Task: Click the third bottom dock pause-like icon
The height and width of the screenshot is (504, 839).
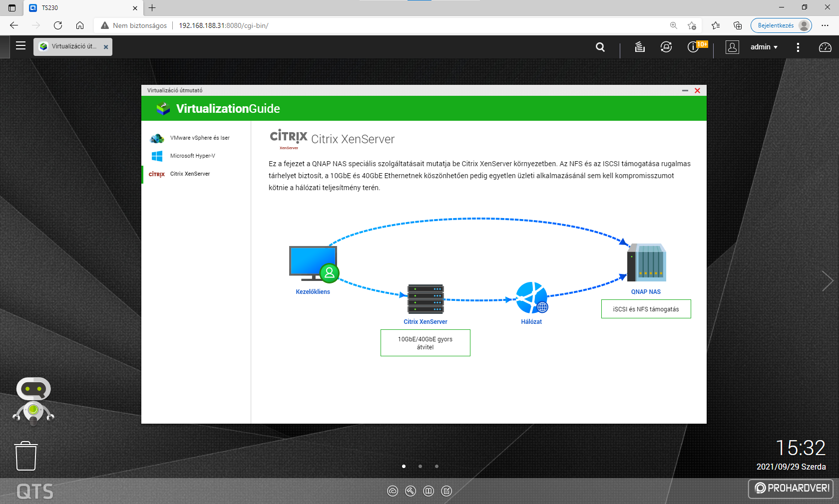Action: click(428, 491)
